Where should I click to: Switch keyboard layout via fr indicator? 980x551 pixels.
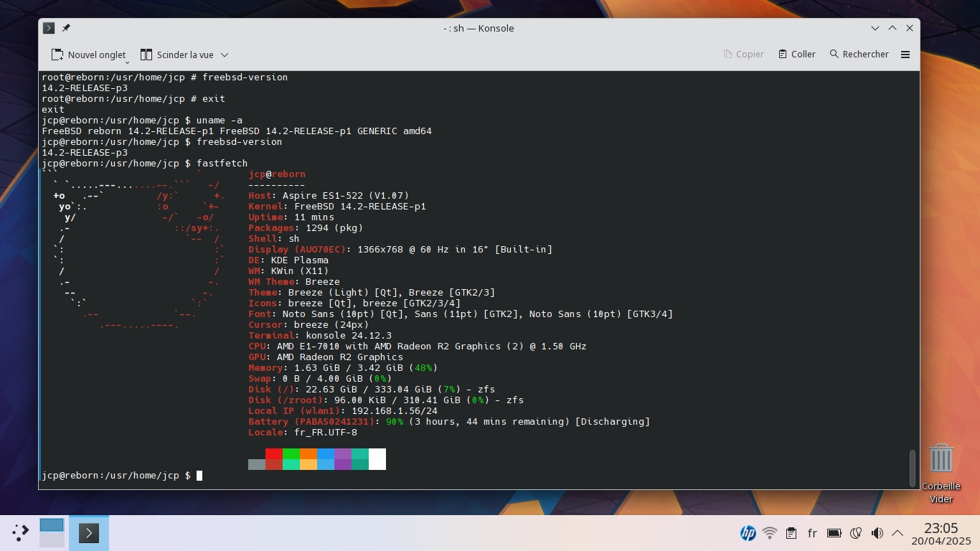pyautogui.click(x=812, y=533)
